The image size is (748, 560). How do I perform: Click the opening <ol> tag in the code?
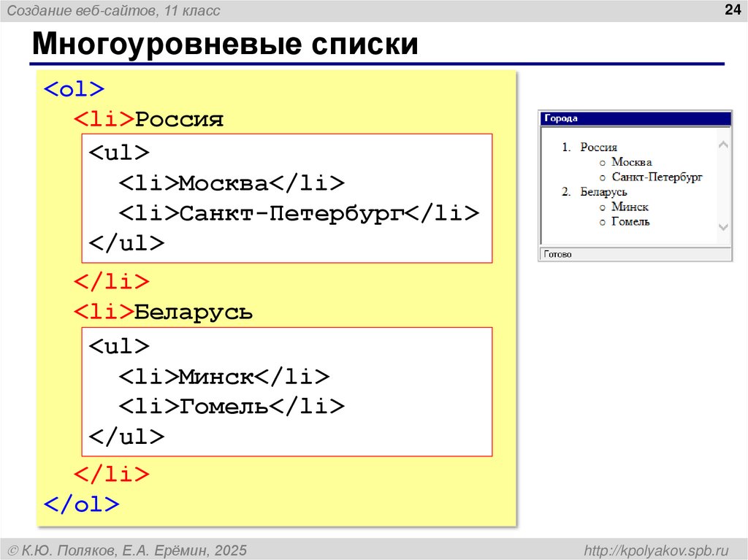(x=74, y=89)
